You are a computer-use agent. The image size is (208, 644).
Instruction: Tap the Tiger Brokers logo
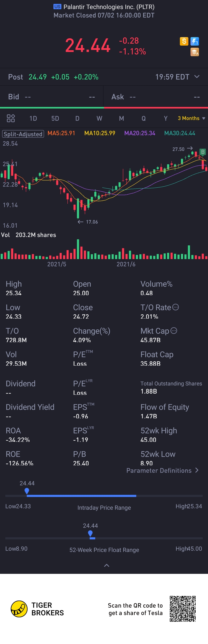[19, 609]
